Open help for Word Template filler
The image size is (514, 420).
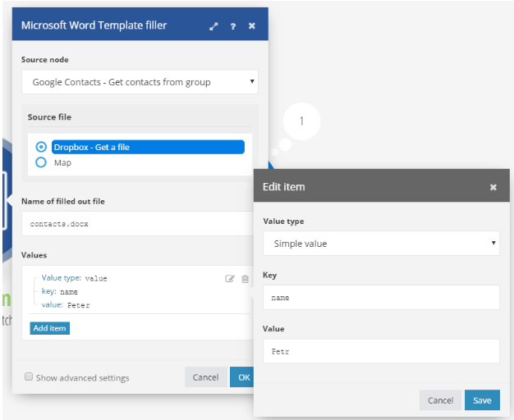pyautogui.click(x=232, y=26)
